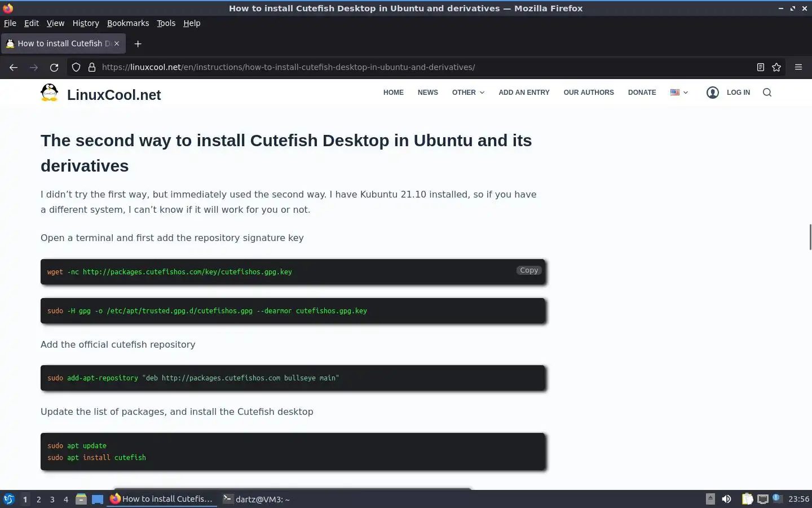Image resolution: width=812 pixels, height=508 pixels.
Task: Open the Edit menu
Action: [x=32, y=23]
